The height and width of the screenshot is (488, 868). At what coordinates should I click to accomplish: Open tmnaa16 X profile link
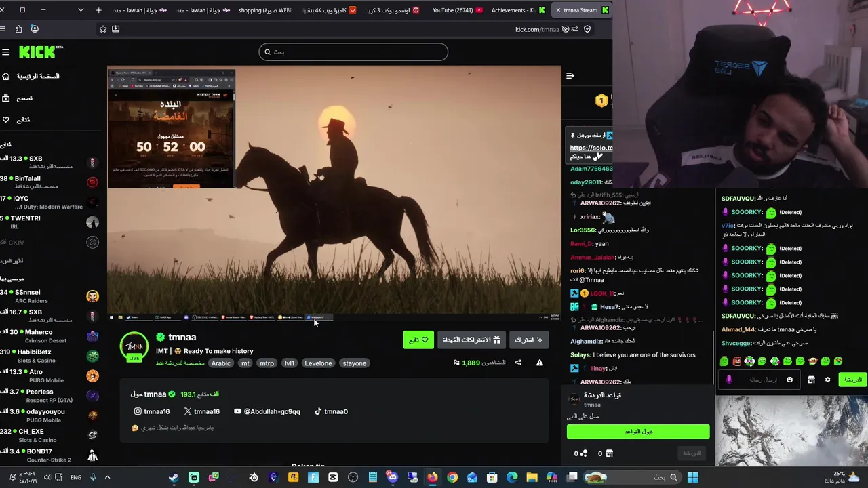[202, 411]
